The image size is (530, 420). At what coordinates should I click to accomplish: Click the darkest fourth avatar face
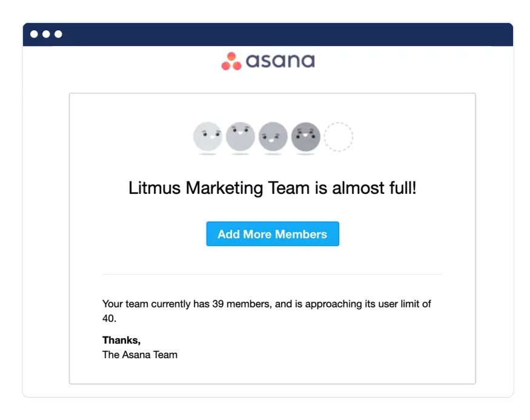(305, 136)
